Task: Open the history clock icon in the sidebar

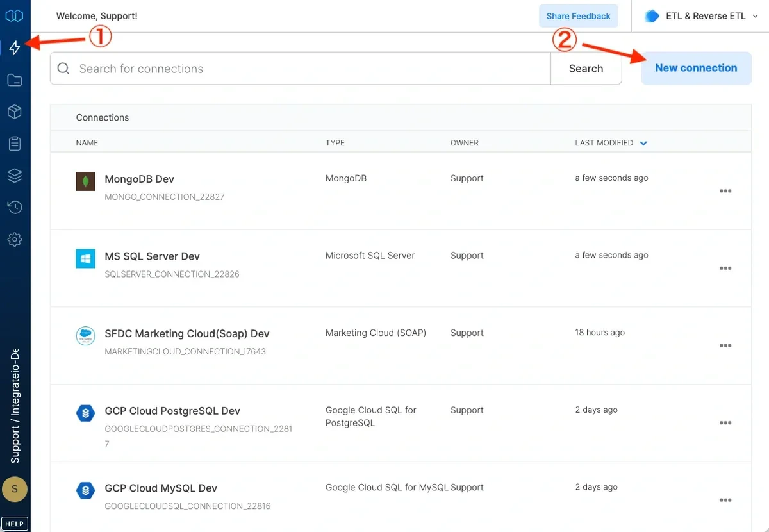Action: (14, 207)
